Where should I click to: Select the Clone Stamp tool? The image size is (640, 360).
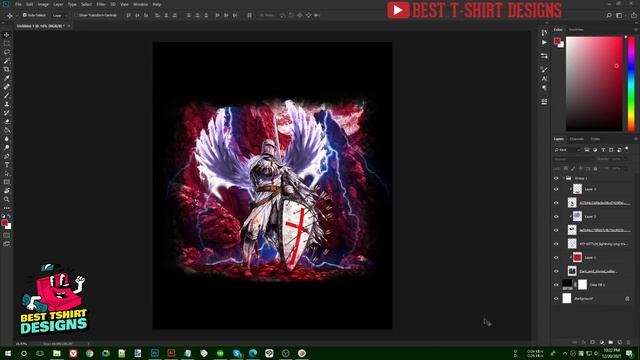click(7, 104)
